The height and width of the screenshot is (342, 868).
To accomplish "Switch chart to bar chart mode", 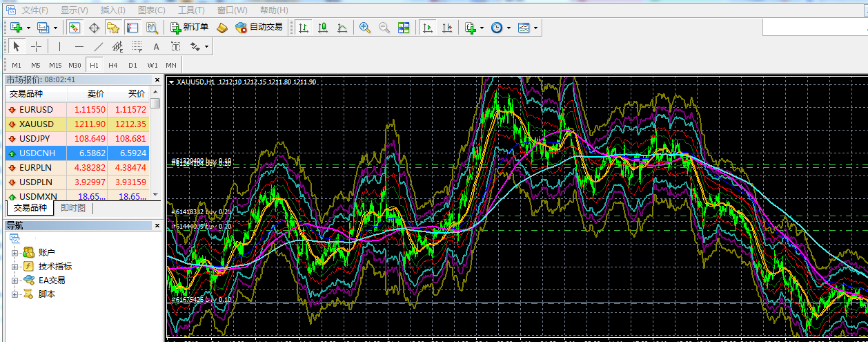I will pos(303,28).
